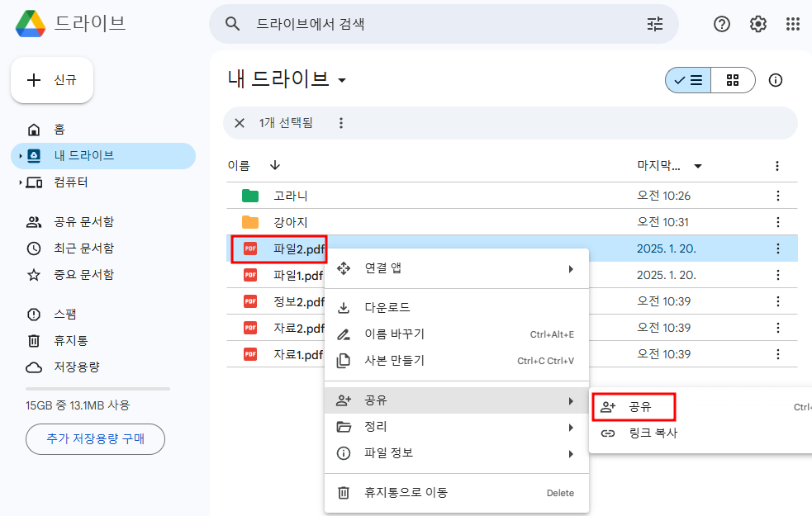812x516 pixels.
Task: Open the 마지막 수정 sort dropdown
Action: [697, 165]
